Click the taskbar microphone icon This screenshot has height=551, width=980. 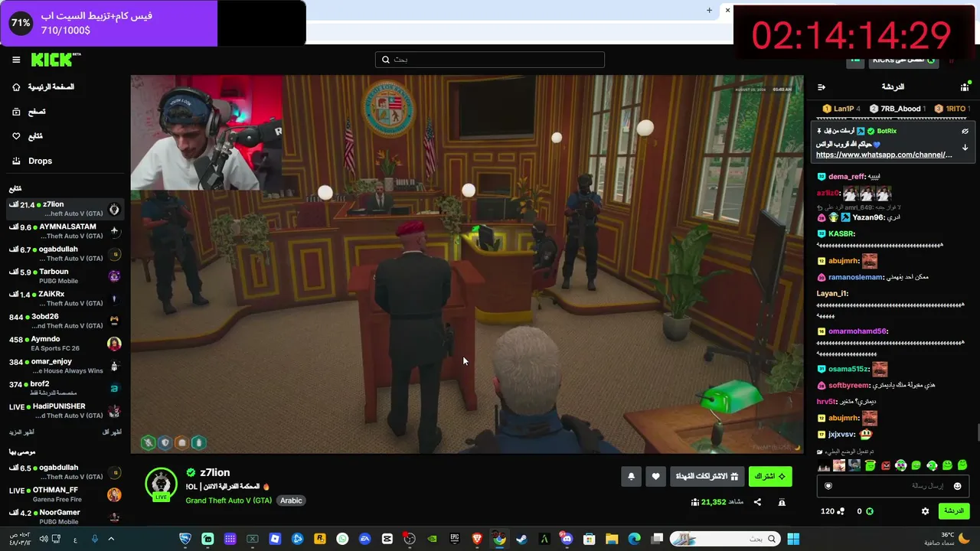click(95, 539)
